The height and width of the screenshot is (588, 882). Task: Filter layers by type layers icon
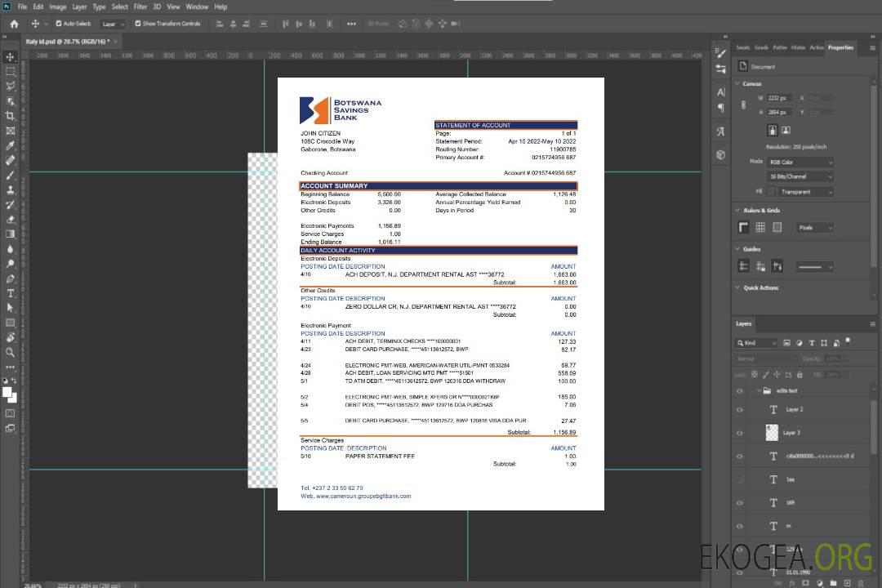click(x=812, y=343)
